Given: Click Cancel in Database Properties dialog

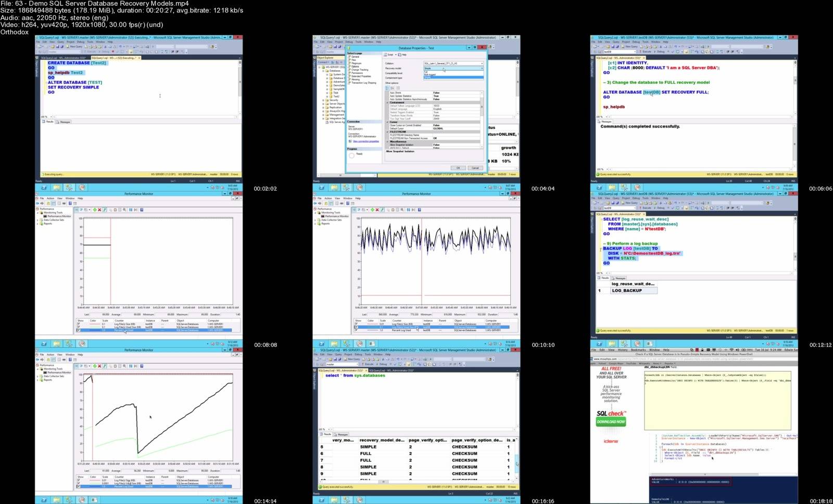Looking at the screenshot, I should click(475, 168).
